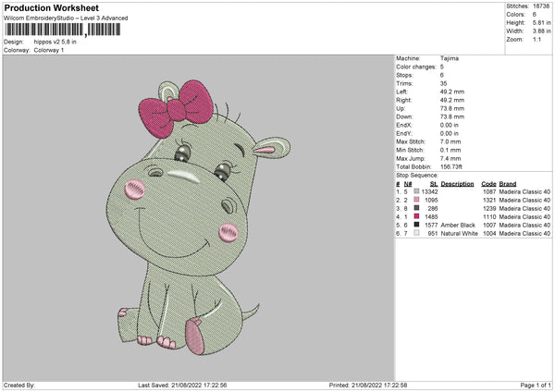Screen dimensions: 555x392
Task: Click the EndX value '0.00 in'
Action: click(x=450, y=125)
